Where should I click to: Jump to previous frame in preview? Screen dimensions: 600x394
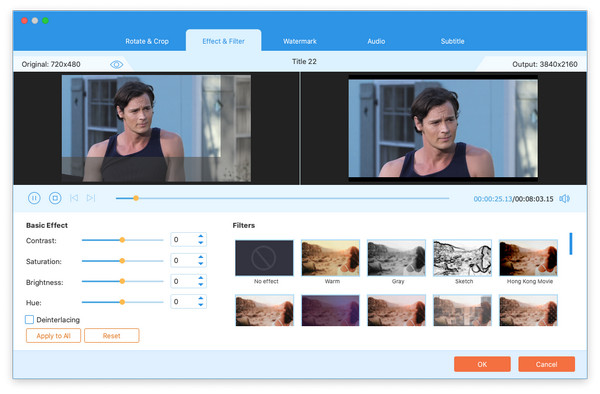[x=74, y=198]
